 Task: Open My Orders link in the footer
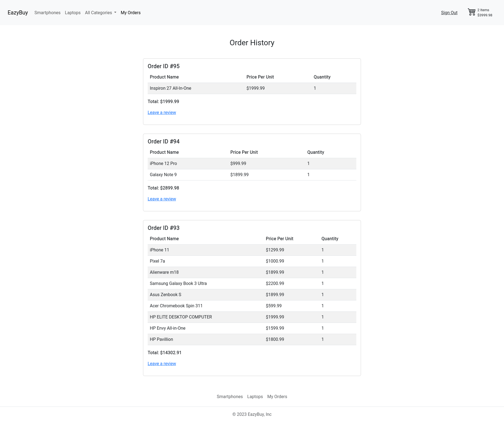pyautogui.click(x=277, y=396)
